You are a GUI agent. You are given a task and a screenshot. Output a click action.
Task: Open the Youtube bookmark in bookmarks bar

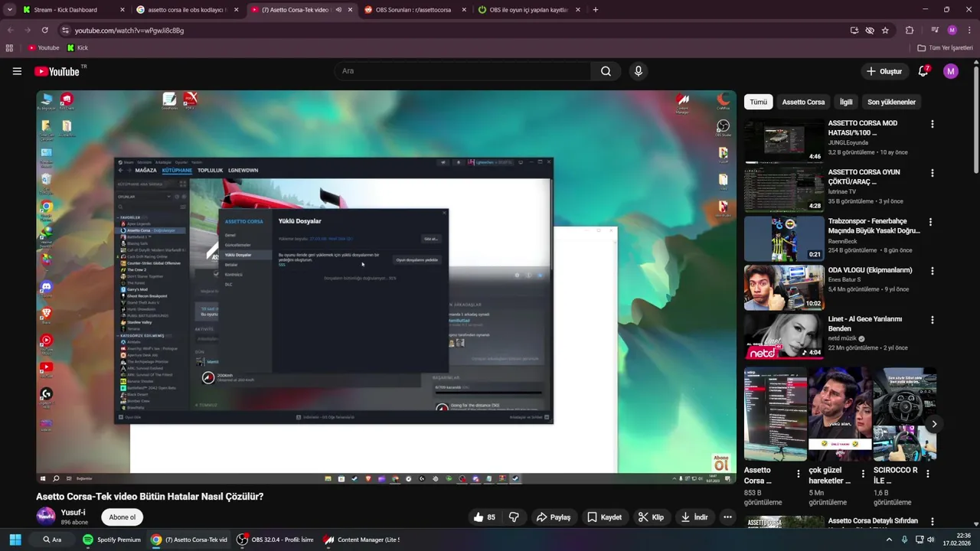(44, 47)
